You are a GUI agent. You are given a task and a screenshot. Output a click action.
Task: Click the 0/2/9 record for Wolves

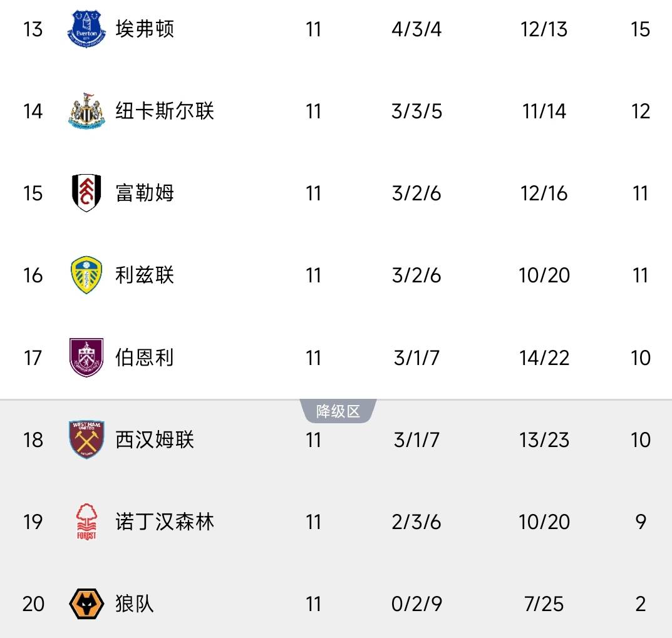coord(416,604)
